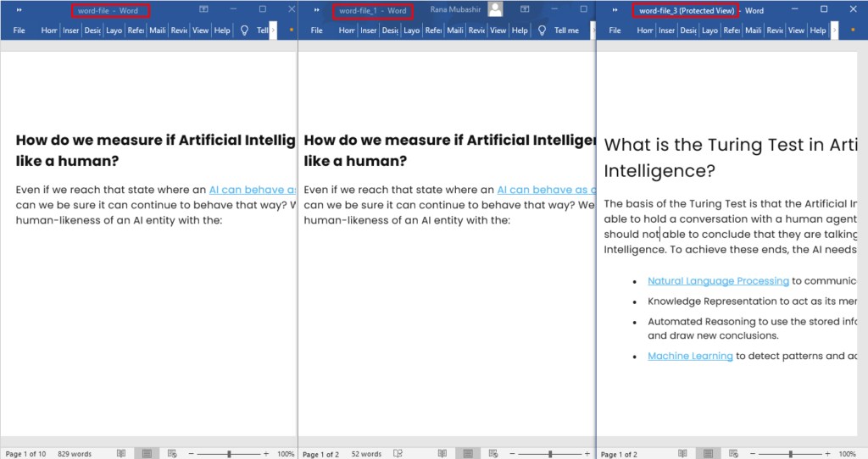Zoom out with minus button in word-file window

click(190, 454)
